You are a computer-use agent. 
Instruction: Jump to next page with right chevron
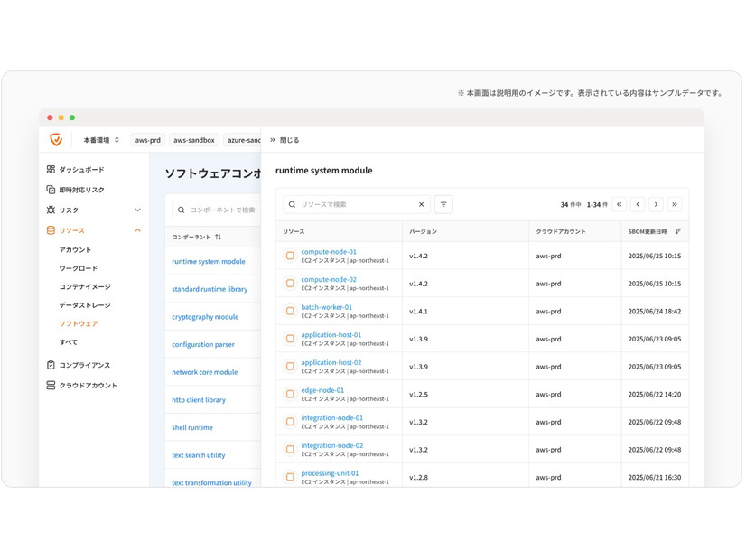(657, 205)
